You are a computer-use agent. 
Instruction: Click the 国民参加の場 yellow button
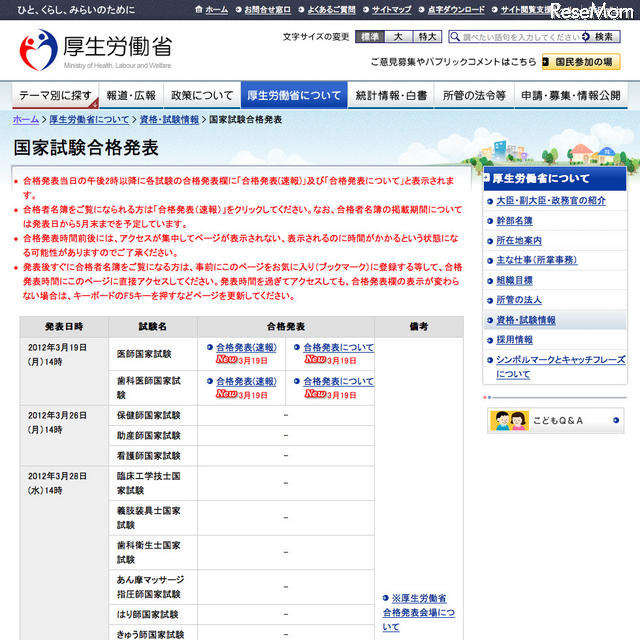pos(581,62)
